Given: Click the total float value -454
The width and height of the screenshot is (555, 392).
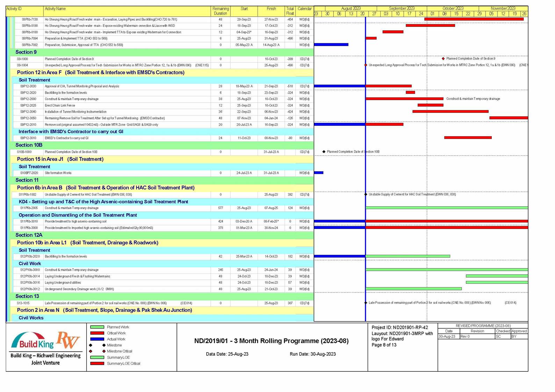Looking at the screenshot, I should click(290, 20).
